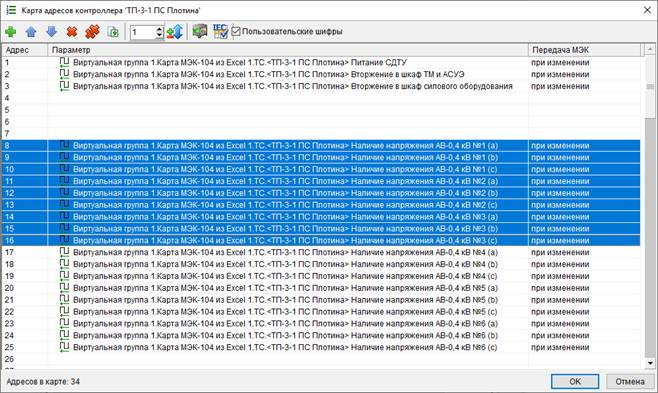This screenshot has width=658, height=393.
Task: Click status text Адресов в карте: 34
Action: pos(43,382)
